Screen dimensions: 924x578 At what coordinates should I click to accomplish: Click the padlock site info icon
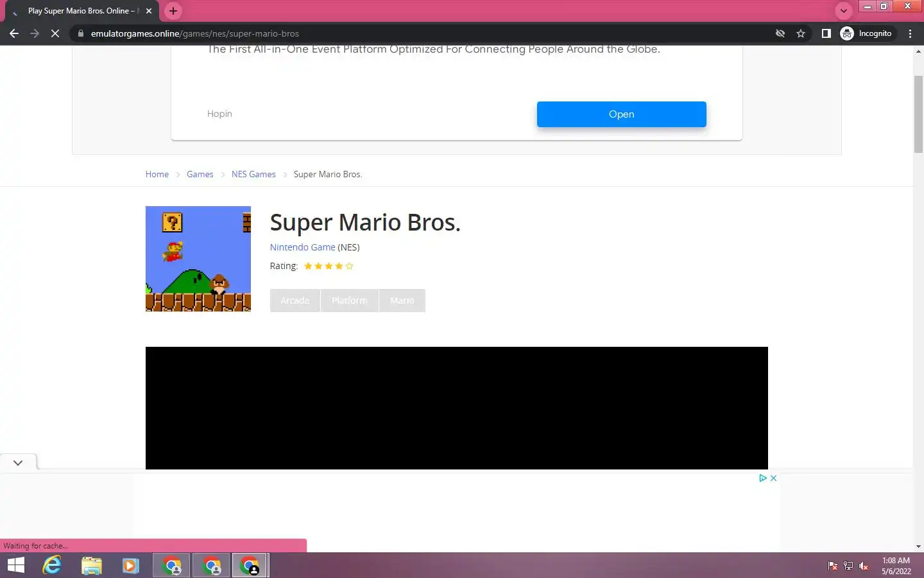click(81, 33)
